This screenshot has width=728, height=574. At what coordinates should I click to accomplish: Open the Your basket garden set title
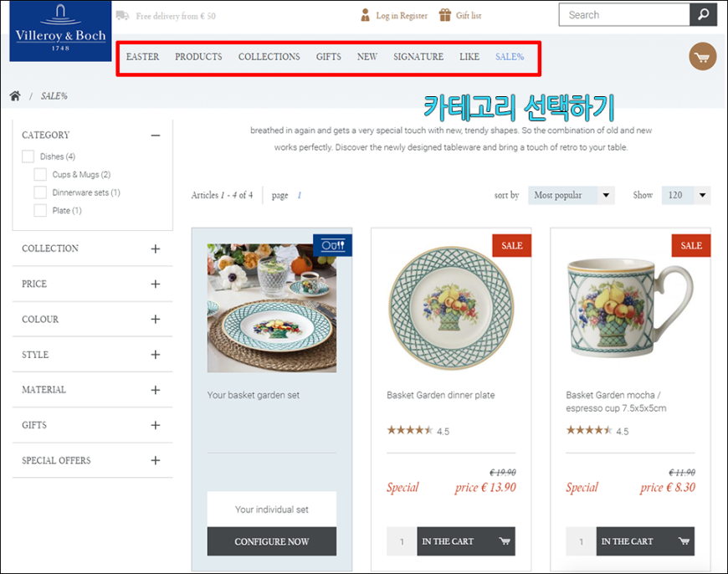(x=254, y=395)
